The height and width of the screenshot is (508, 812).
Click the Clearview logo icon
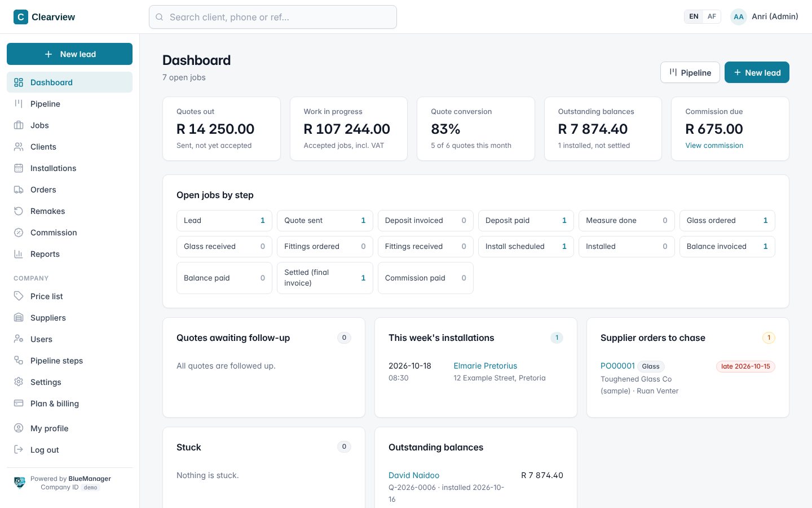20,17
